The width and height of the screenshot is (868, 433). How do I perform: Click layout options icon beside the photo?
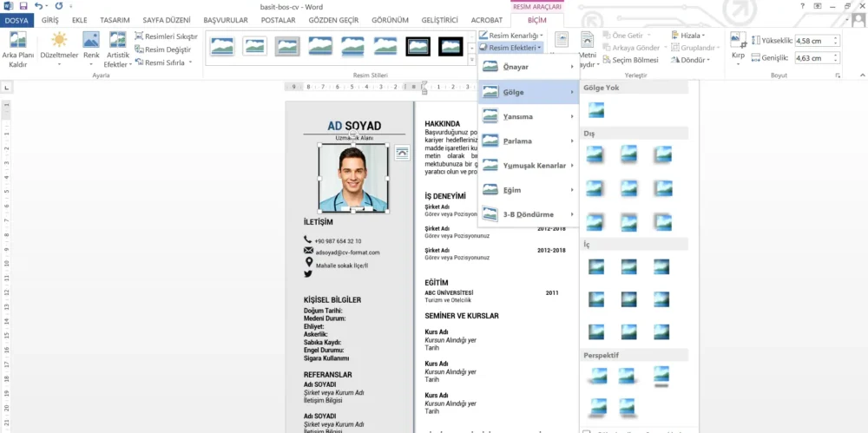(x=403, y=154)
